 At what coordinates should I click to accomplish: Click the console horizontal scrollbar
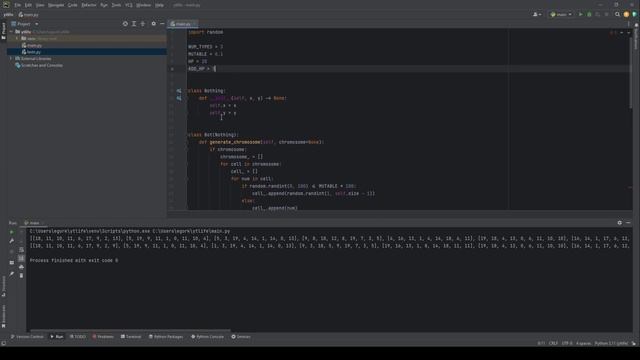coord(131,331)
